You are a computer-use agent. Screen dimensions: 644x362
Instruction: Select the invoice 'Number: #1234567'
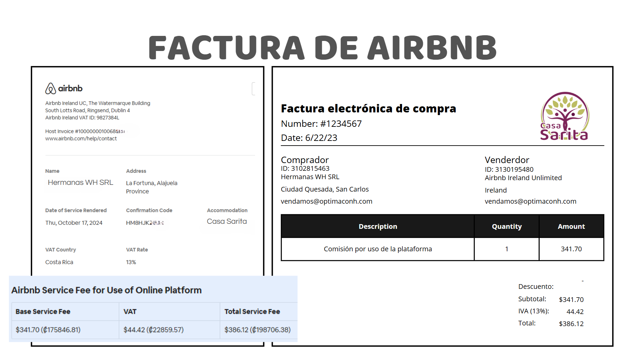321,124
